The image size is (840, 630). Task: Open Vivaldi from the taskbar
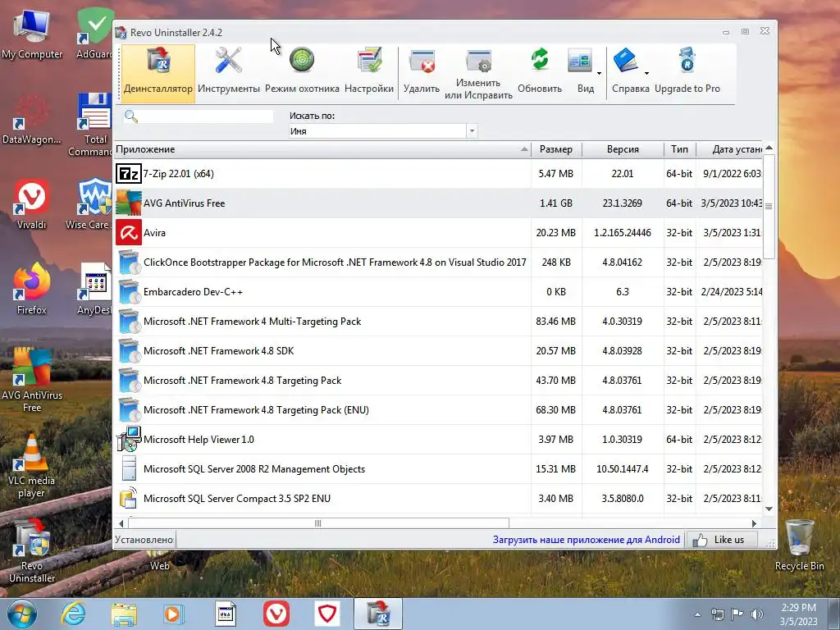276,614
